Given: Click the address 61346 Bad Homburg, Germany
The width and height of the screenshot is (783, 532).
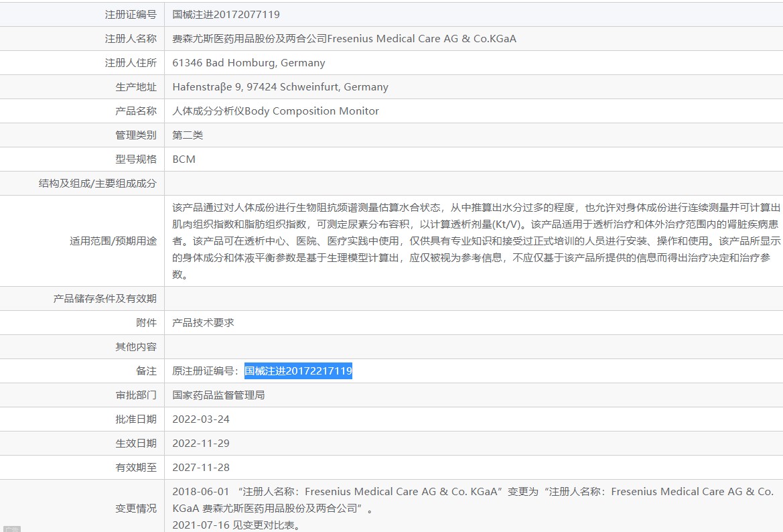Looking at the screenshot, I should pyautogui.click(x=248, y=62).
